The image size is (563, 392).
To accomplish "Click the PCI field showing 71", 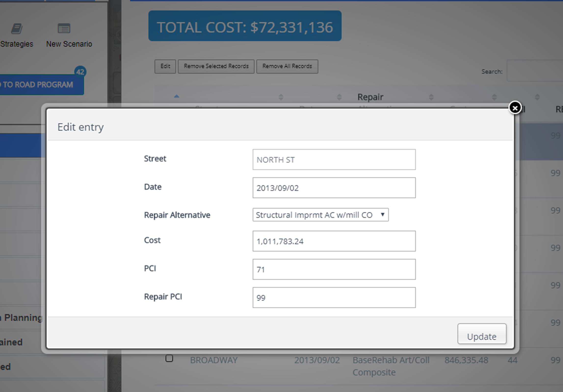I will pos(334,269).
